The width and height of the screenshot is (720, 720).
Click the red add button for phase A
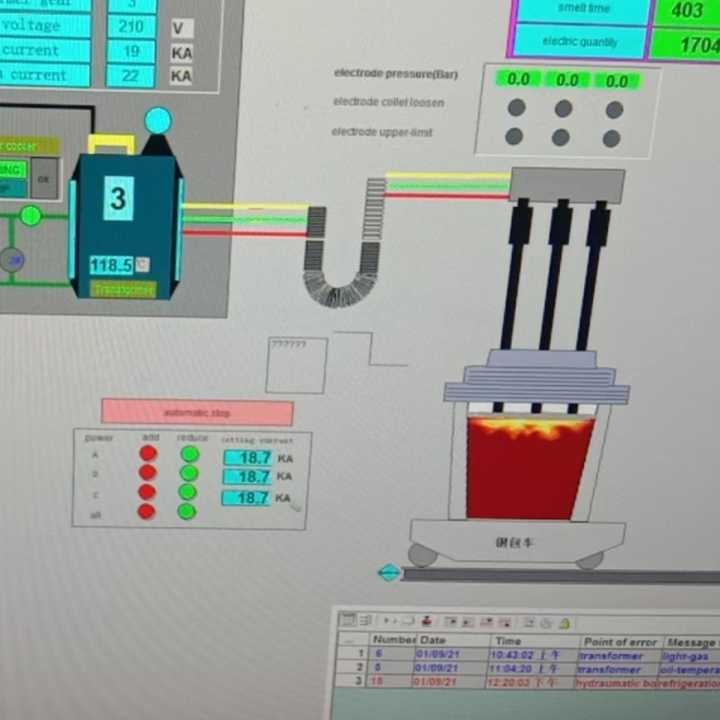148,453
